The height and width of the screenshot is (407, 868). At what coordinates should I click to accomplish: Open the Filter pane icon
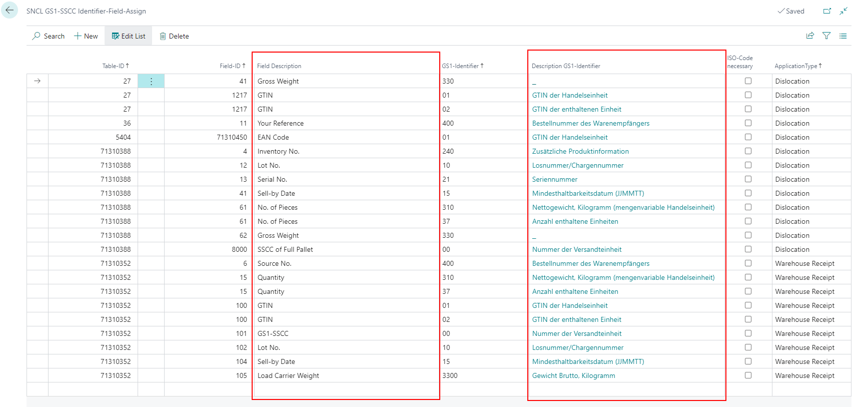coord(826,36)
